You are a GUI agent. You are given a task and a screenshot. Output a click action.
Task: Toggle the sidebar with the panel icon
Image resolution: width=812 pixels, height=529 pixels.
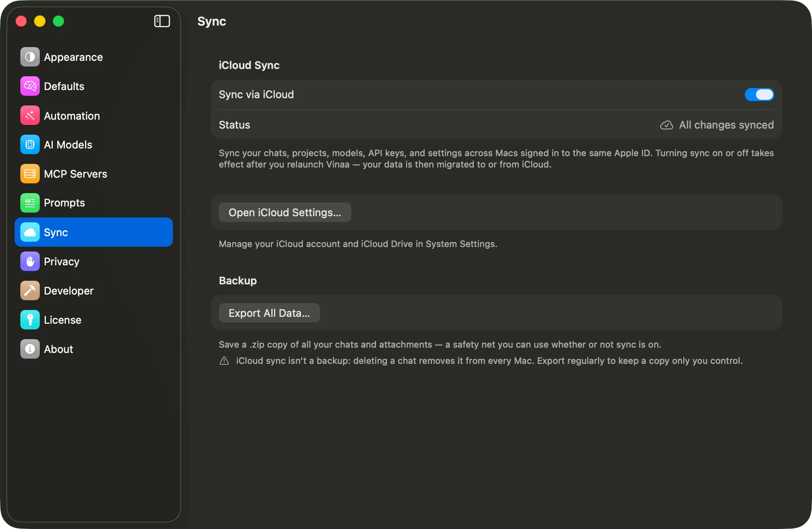[x=162, y=21]
